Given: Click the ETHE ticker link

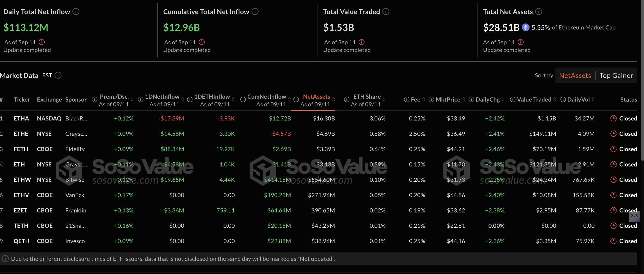Looking at the screenshot, I should [x=21, y=133].
